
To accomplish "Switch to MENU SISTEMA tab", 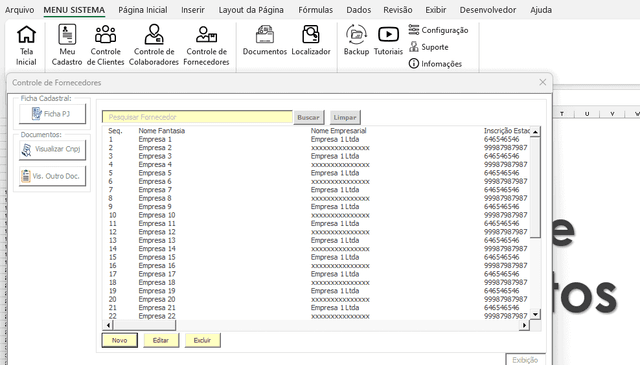I will [x=74, y=10].
